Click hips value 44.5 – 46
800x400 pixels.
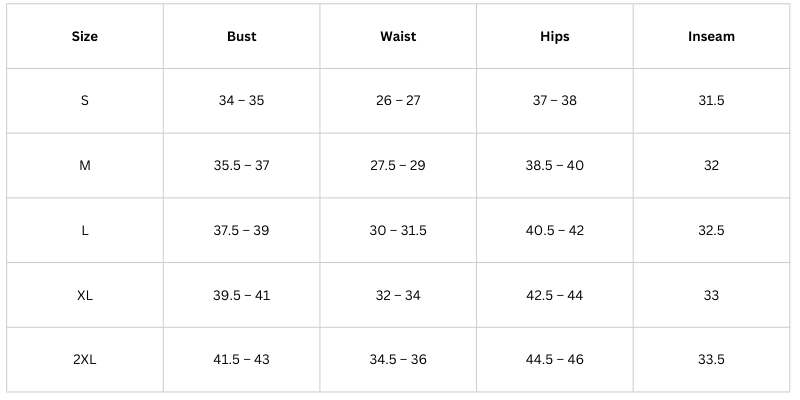point(554,360)
